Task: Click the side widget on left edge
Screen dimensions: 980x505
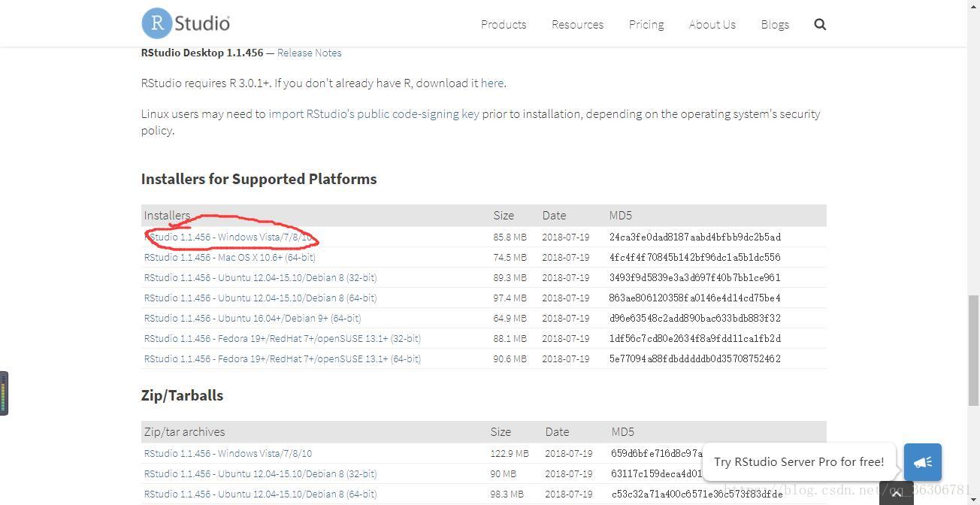Action: pyautogui.click(x=4, y=393)
